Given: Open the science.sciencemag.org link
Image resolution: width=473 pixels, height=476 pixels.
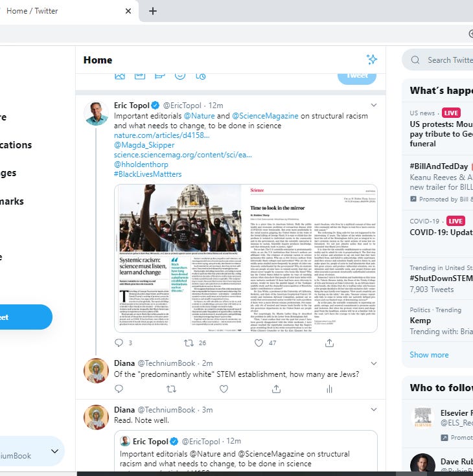Looking at the screenshot, I should pos(183,155).
